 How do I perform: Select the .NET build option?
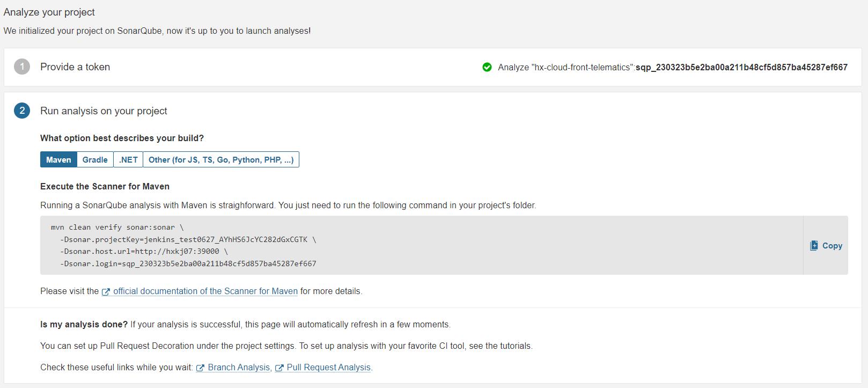point(128,160)
